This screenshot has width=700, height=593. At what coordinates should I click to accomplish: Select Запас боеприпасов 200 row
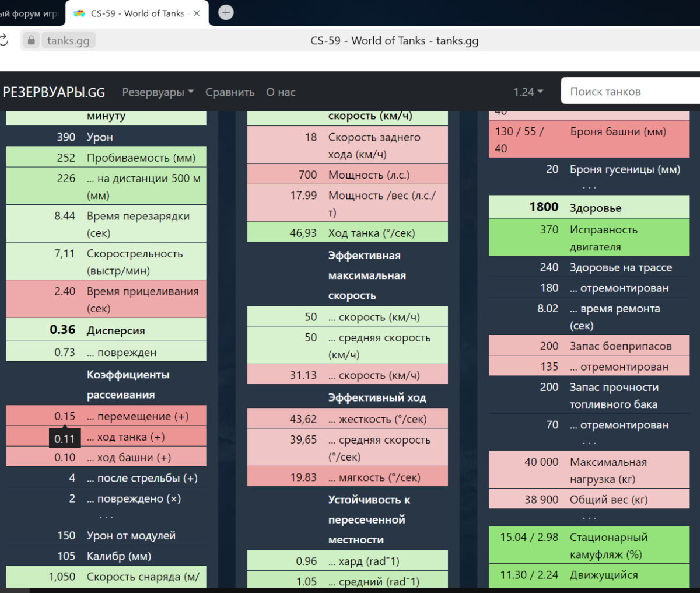(x=589, y=346)
